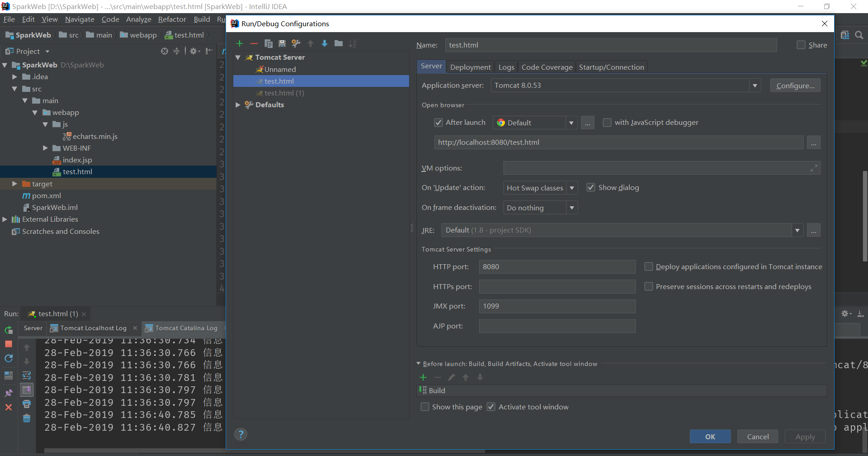Toggle Show dialog checkbox
The image size is (868, 456).
tap(591, 187)
